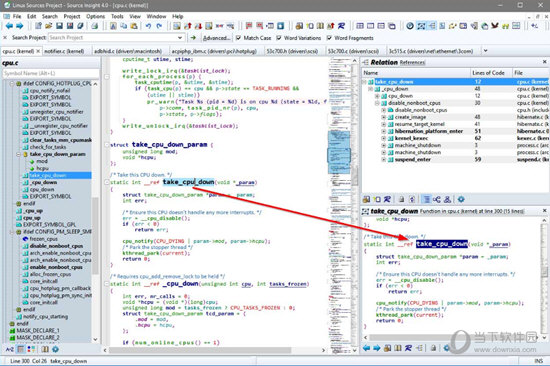The height and width of the screenshot is (366, 550).
Task: Disable the Word Fragments checkbox
Action: point(329,38)
